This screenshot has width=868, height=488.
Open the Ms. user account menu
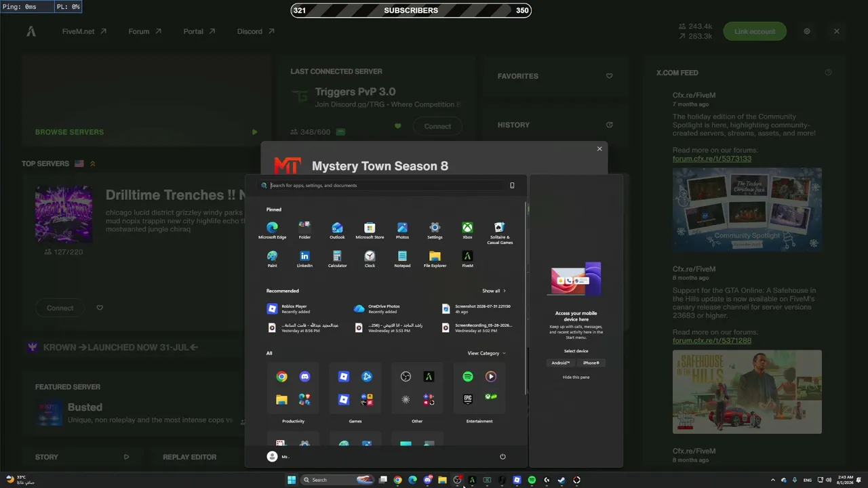click(x=278, y=456)
